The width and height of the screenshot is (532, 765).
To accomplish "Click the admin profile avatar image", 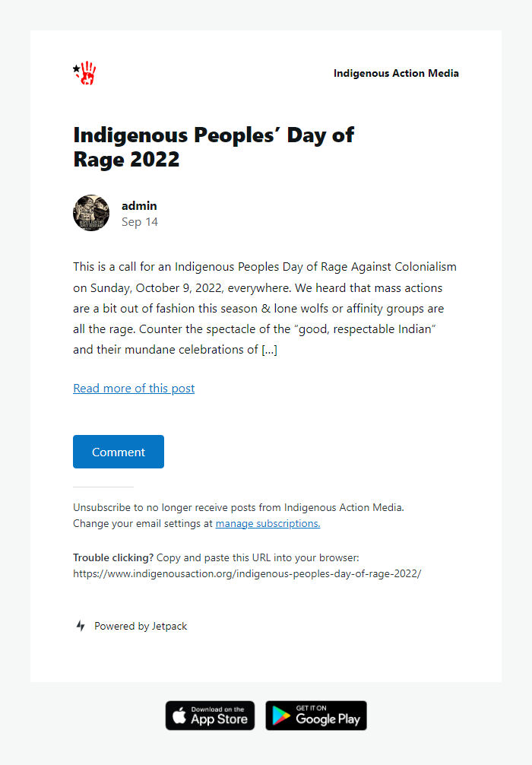I will [91, 213].
